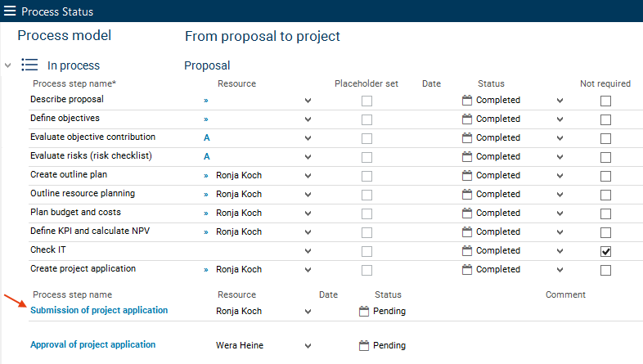Click the calendar icon for Approval of project application
Screen dimensions: 643x364
(364, 345)
